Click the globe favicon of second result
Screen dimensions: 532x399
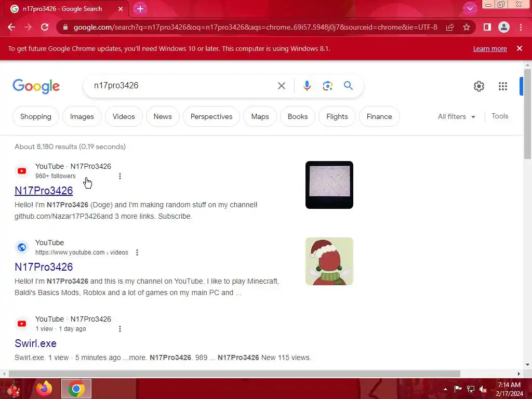coord(22,247)
